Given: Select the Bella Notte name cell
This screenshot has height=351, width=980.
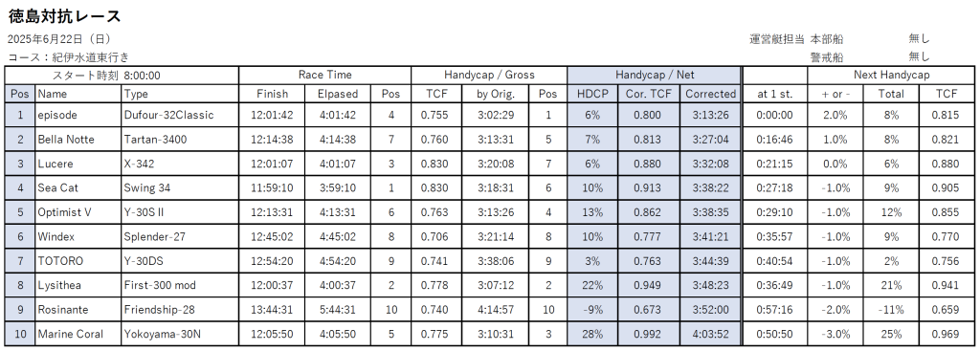Looking at the screenshot, I should click(x=78, y=140).
